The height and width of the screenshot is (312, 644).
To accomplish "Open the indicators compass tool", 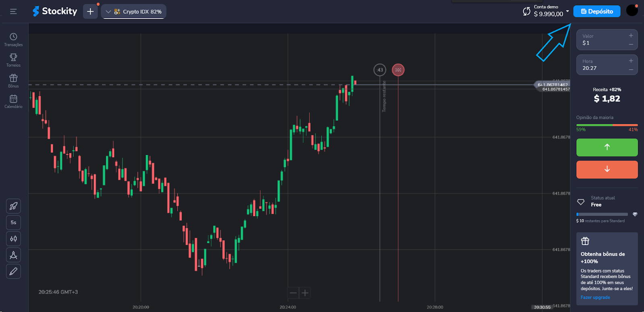I will 13,255.
